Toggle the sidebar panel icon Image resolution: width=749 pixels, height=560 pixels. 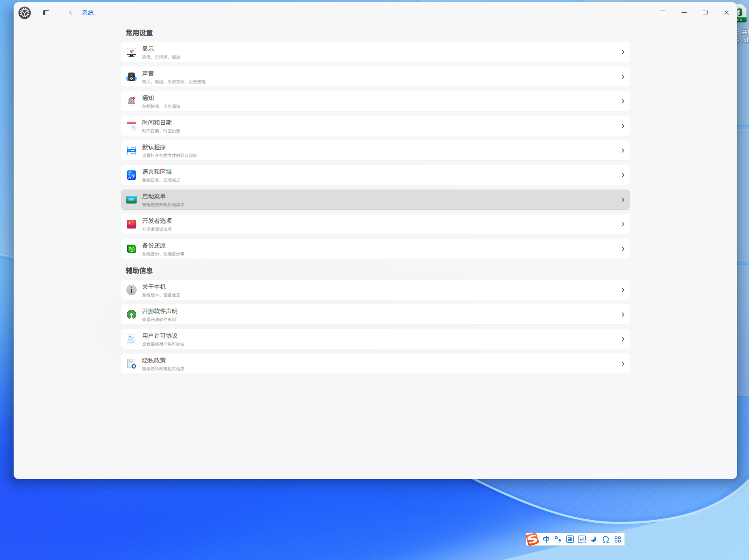[46, 13]
